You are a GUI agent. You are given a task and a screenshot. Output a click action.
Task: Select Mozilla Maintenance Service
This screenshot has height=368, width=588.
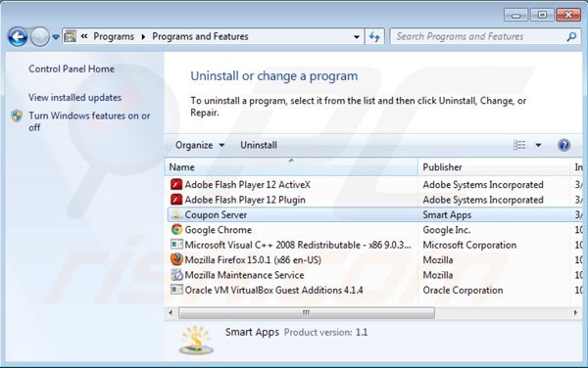click(x=244, y=275)
